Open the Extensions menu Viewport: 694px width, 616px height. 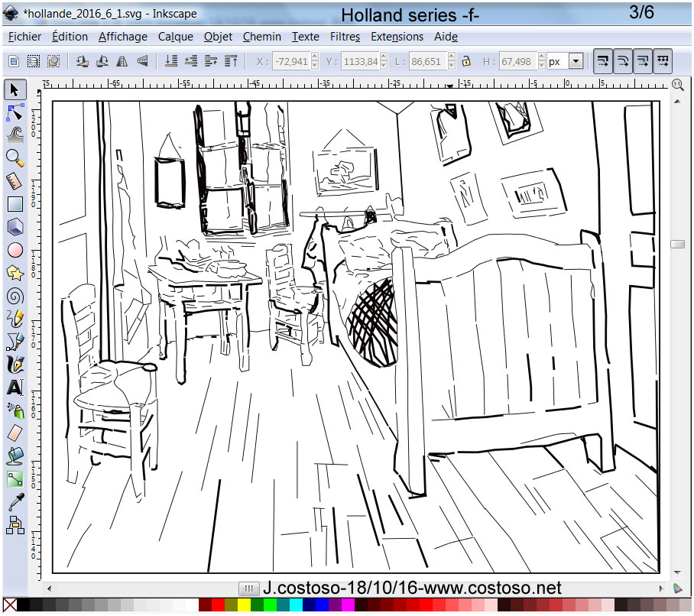397,37
